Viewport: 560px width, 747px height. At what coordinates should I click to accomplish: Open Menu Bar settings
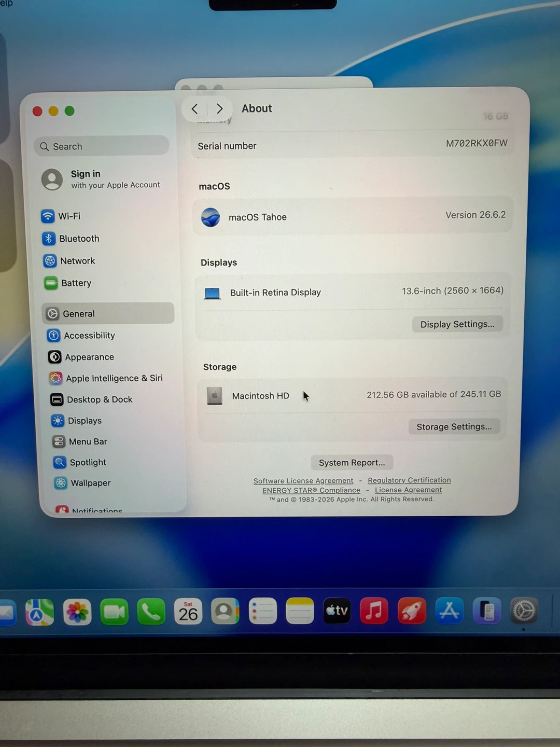click(79, 441)
